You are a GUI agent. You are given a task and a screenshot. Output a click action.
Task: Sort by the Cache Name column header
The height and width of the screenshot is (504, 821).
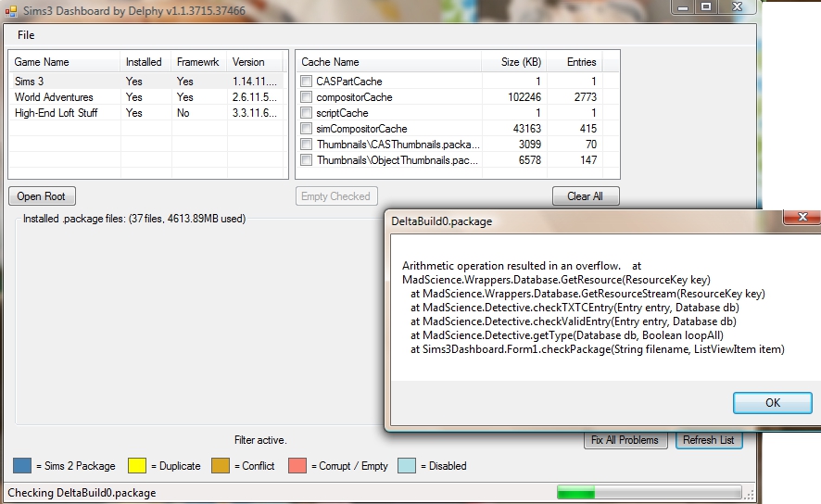point(388,62)
